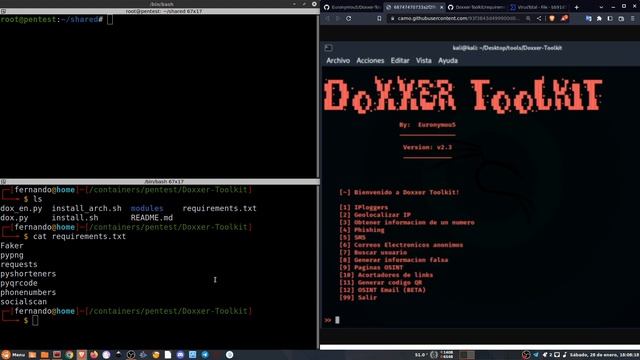Screen dimensions: 640x360
Task: Expand the tab search dropdown arrow
Action: point(601,7)
